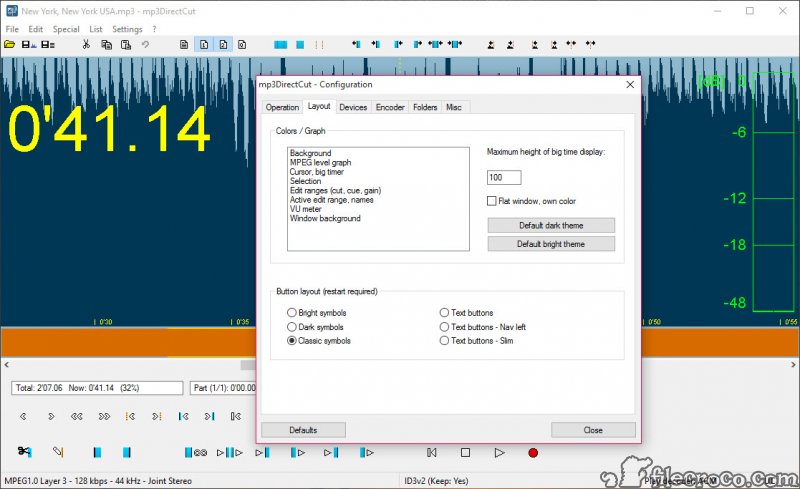Click the right arrow of horizontal scrollbar
Screen dimensions: 800x489
click(x=793, y=365)
